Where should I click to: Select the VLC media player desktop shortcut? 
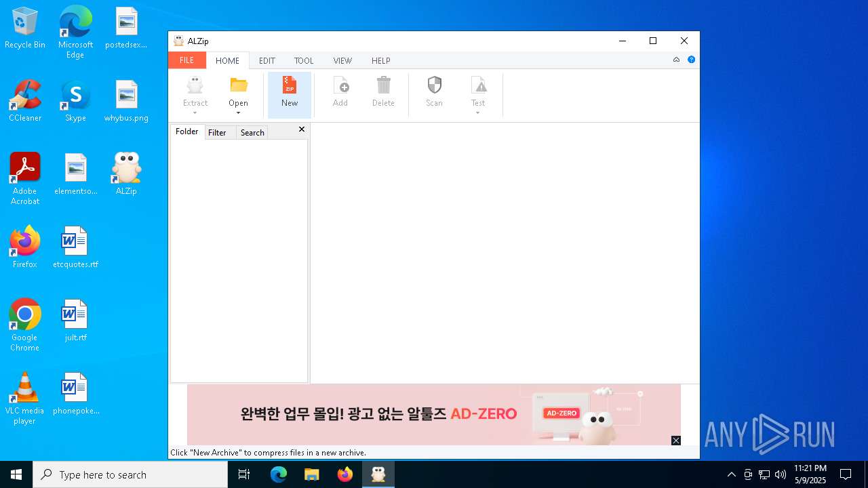pos(25,398)
